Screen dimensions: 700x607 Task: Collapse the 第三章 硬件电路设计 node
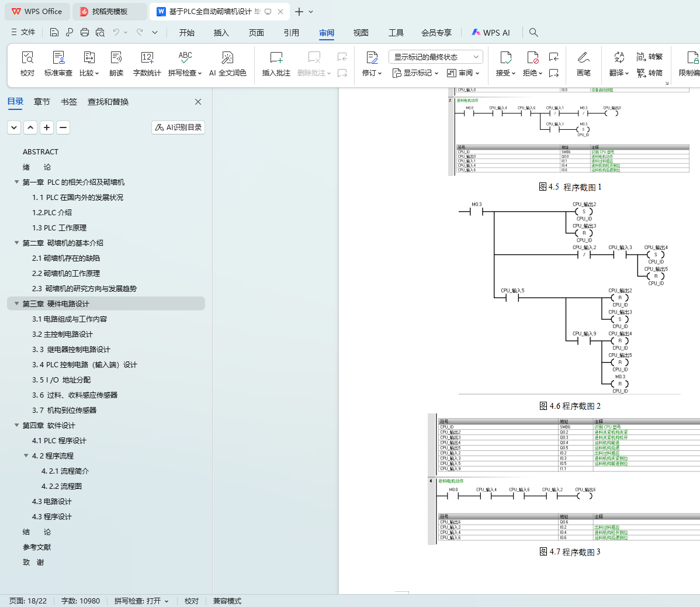point(16,303)
